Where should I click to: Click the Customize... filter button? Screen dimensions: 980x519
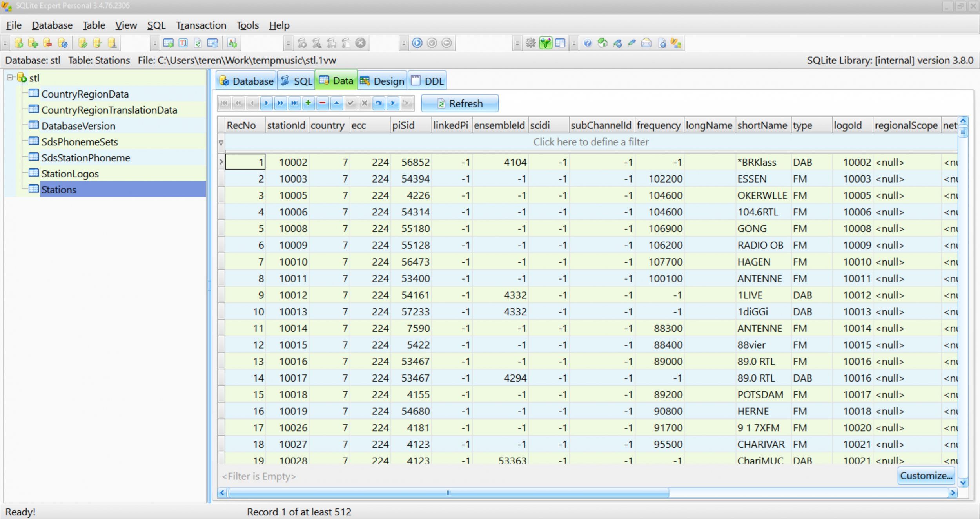926,476
